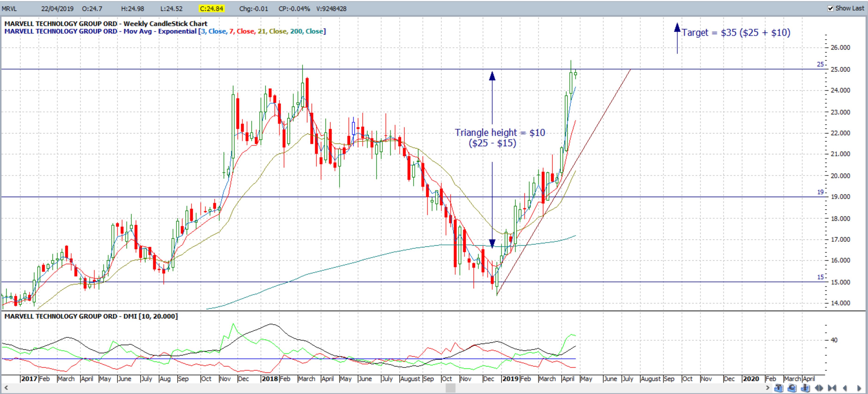Click the 14.000 price axis label
Viewport: 868px width, 394px height.
840,303
